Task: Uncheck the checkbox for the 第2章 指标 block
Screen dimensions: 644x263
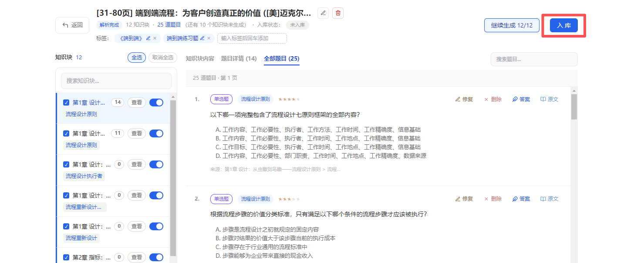Action: click(66, 257)
